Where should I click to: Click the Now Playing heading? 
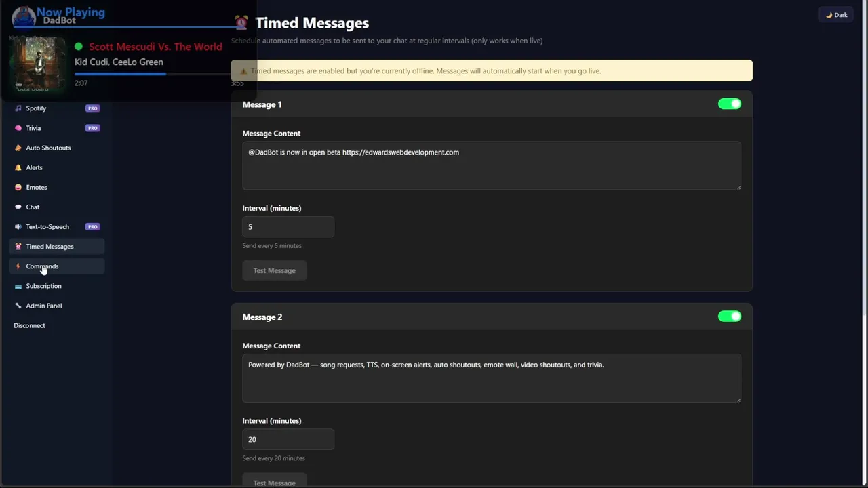[x=71, y=12]
